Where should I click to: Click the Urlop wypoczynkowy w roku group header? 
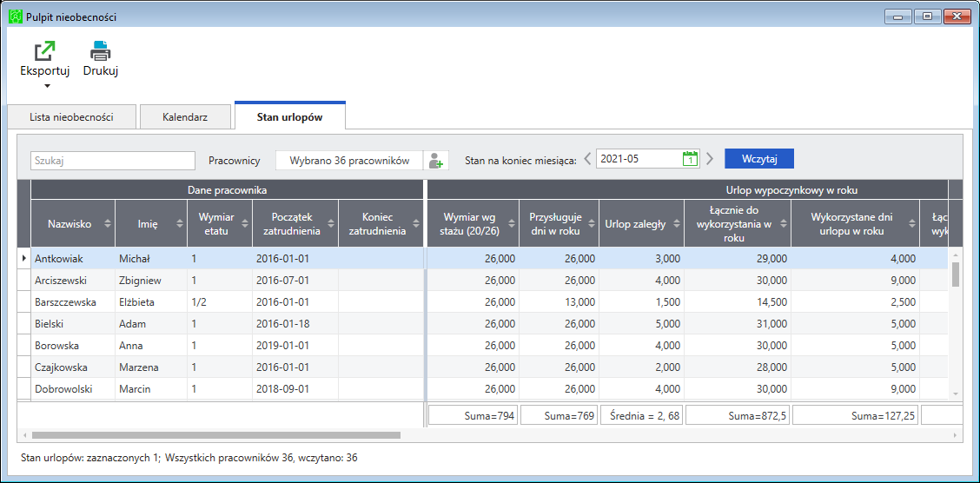click(x=687, y=189)
